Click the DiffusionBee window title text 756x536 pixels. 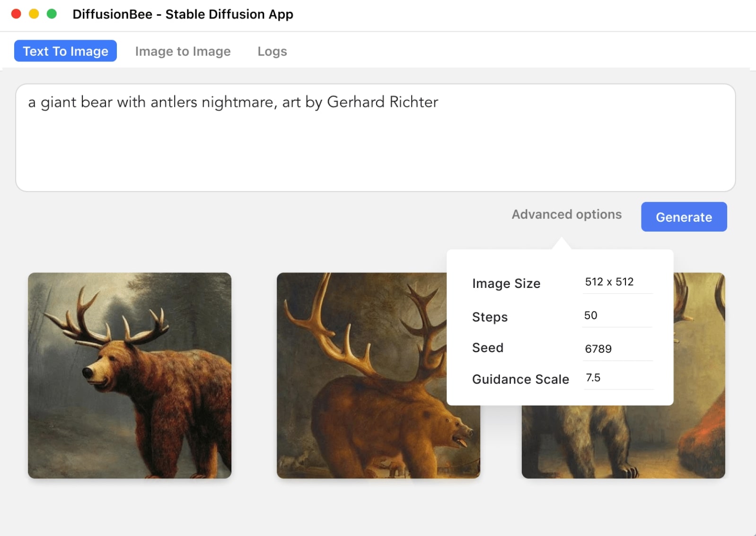(x=183, y=15)
